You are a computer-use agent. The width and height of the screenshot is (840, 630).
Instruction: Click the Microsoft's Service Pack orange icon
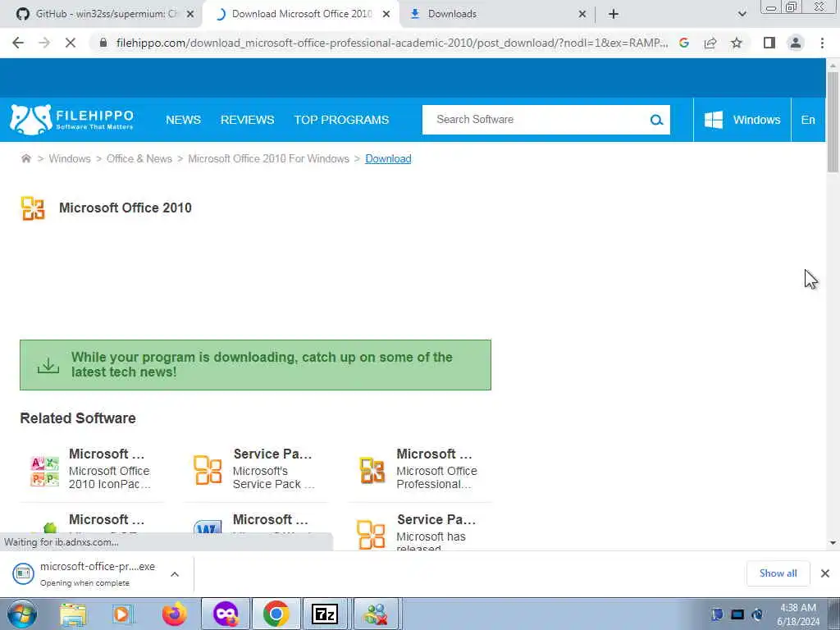click(x=208, y=470)
